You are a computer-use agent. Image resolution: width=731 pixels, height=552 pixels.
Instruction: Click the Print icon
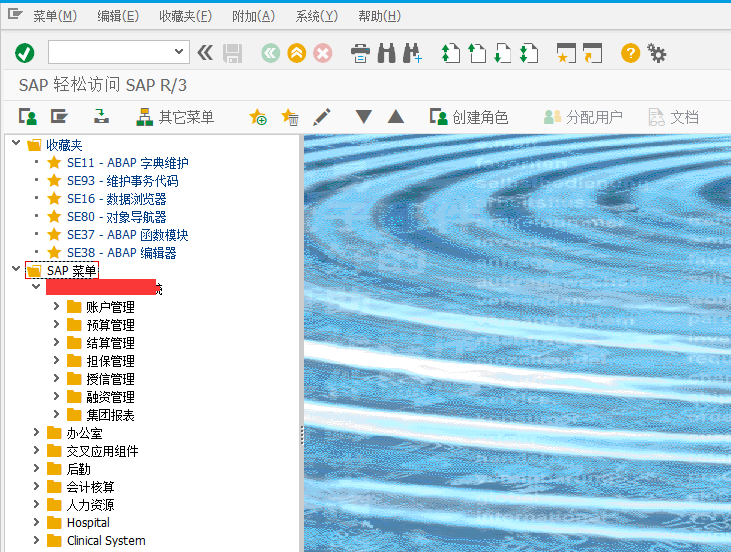[x=360, y=53]
